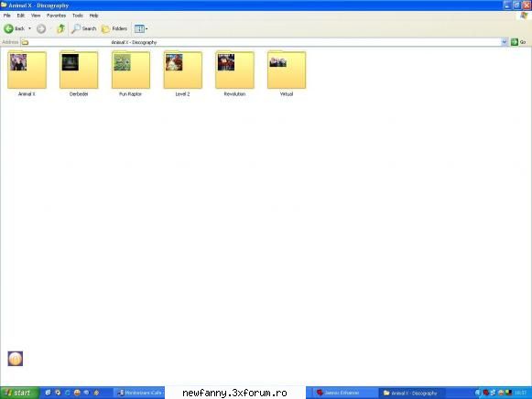Switch to the Animal X - Discography taskbar window
Image resolution: width=532 pixels, height=399 pixels.
pyautogui.click(x=410, y=393)
